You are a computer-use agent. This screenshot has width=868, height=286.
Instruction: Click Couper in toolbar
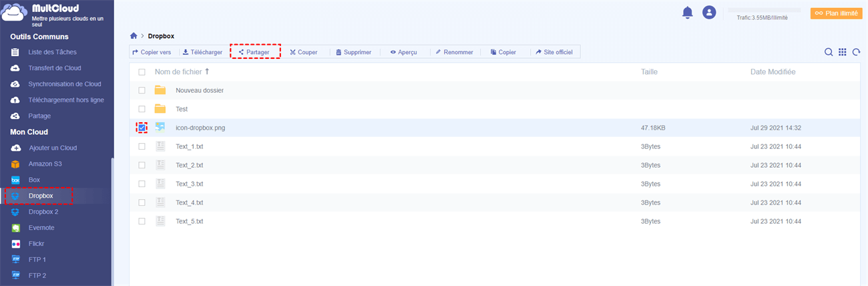[303, 52]
